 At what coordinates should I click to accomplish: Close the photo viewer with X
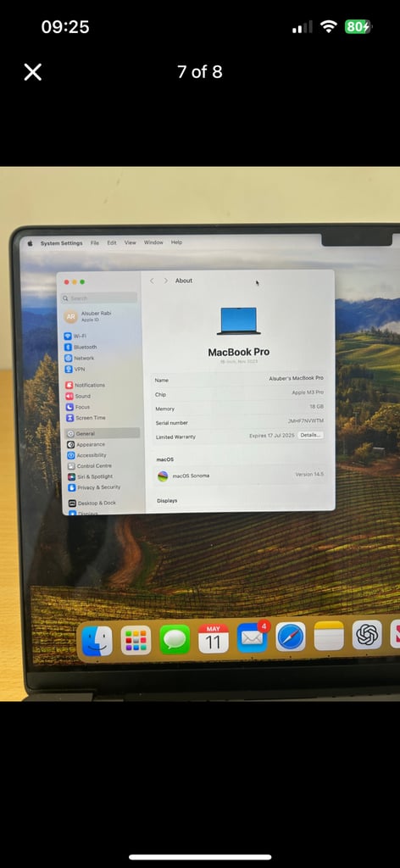click(x=33, y=72)
